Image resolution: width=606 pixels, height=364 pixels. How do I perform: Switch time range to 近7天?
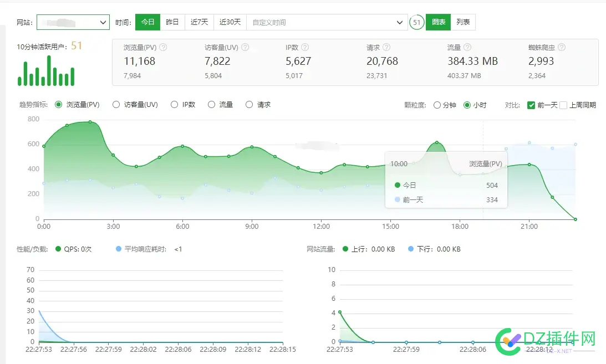[200, 22]
